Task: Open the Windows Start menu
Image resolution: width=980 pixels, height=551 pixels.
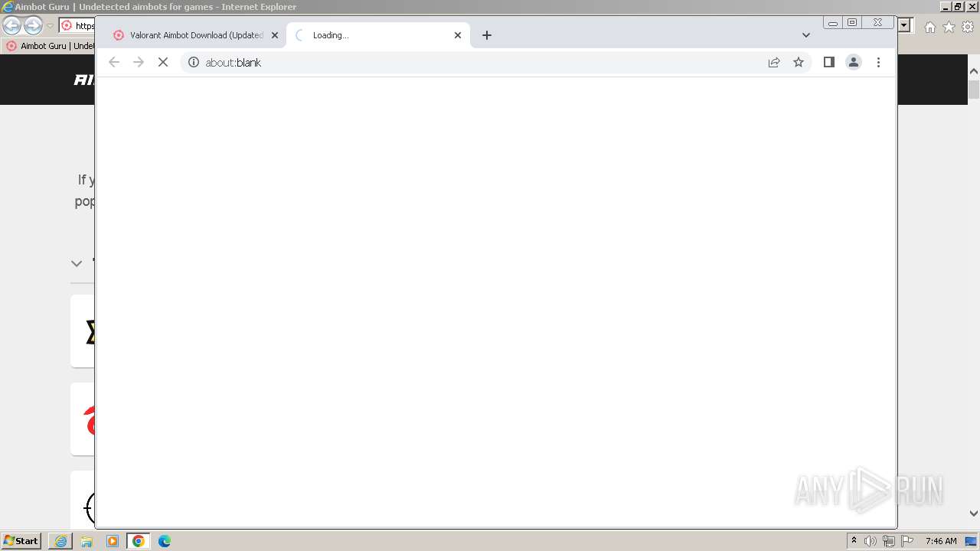Action: (x=21, y=541)
